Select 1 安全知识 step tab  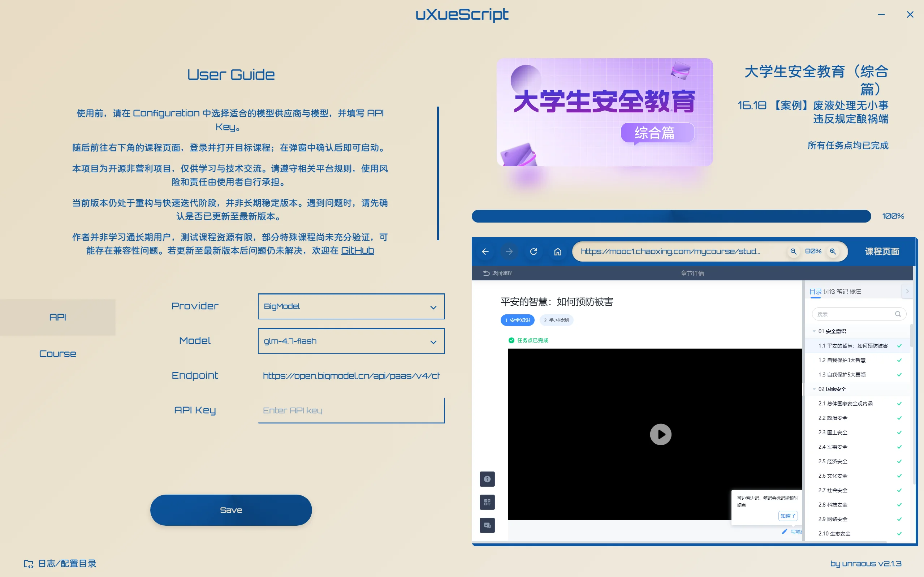[517, 320]
